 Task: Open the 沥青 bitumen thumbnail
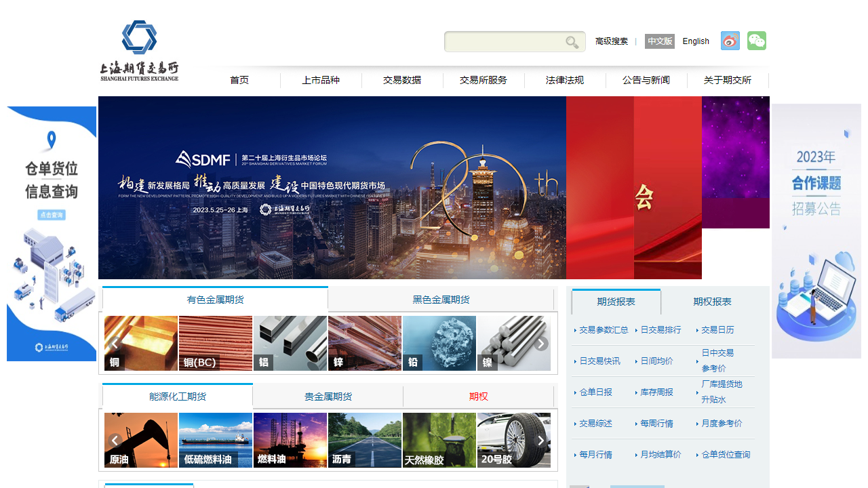[365, 440]
